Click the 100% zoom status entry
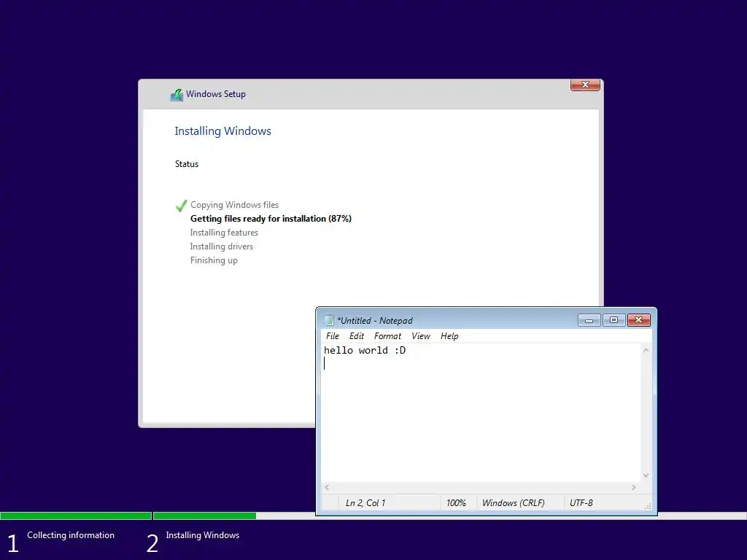This screenshot has width=747, height=560. (456, 503)
